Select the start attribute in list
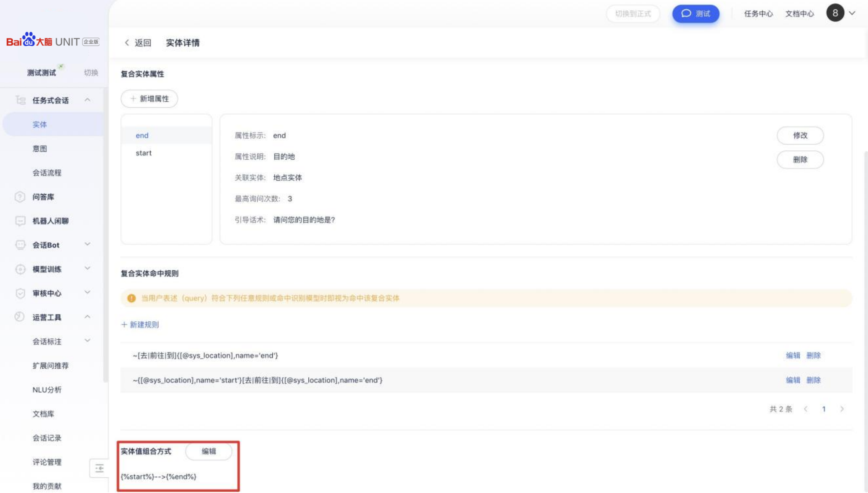Screen dimensions: 868x493 144,153
